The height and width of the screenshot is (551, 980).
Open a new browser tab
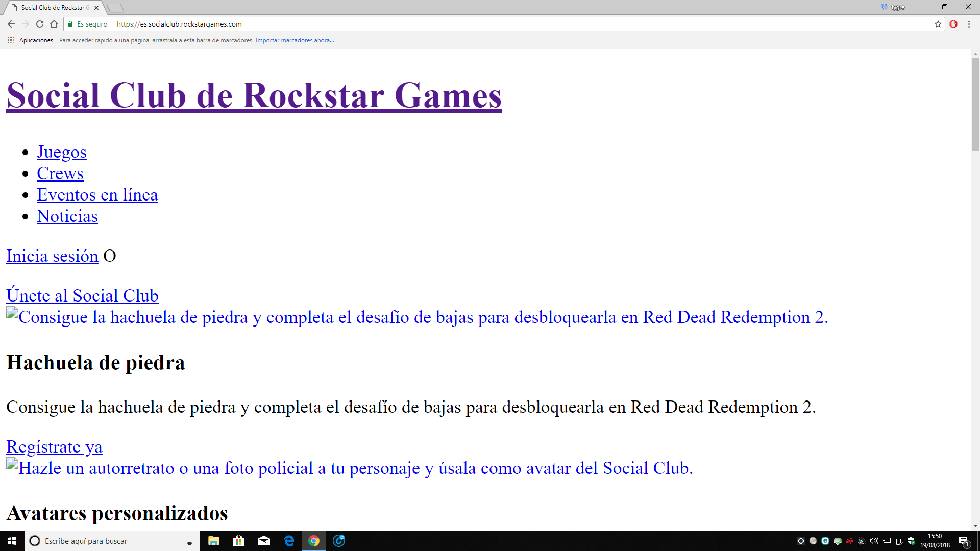pos(115,8)
